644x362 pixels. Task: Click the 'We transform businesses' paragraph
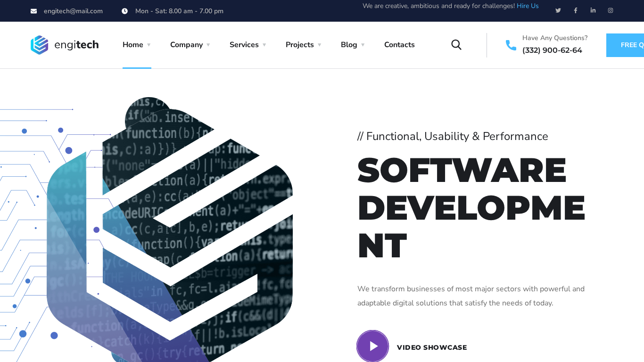[471, 296]
